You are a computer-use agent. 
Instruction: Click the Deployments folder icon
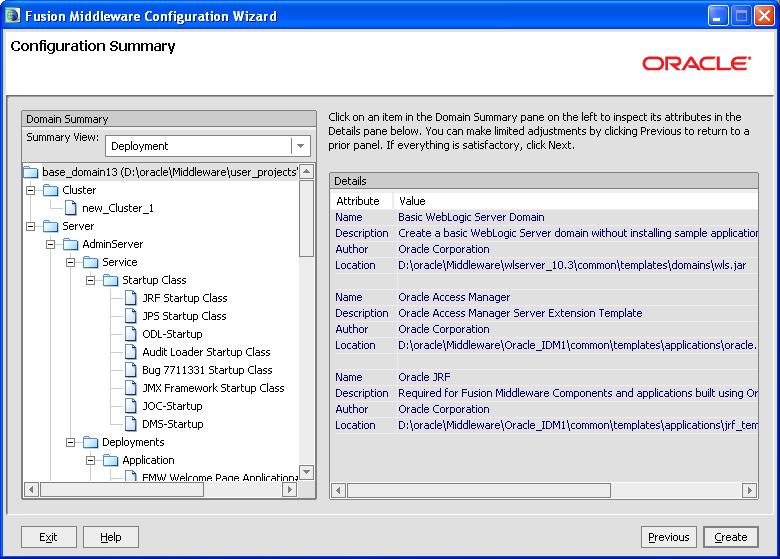pos(91,442)
